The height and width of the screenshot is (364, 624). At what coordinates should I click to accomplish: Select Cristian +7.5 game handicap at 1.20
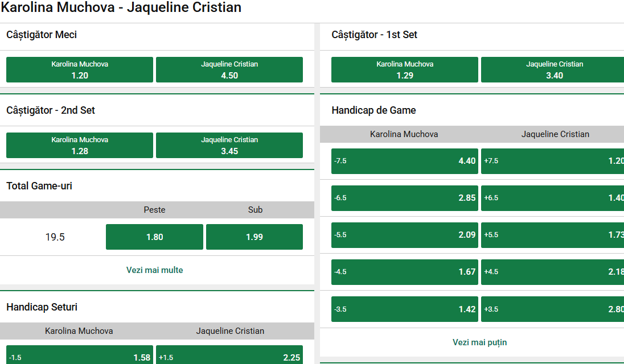[552, 161]
